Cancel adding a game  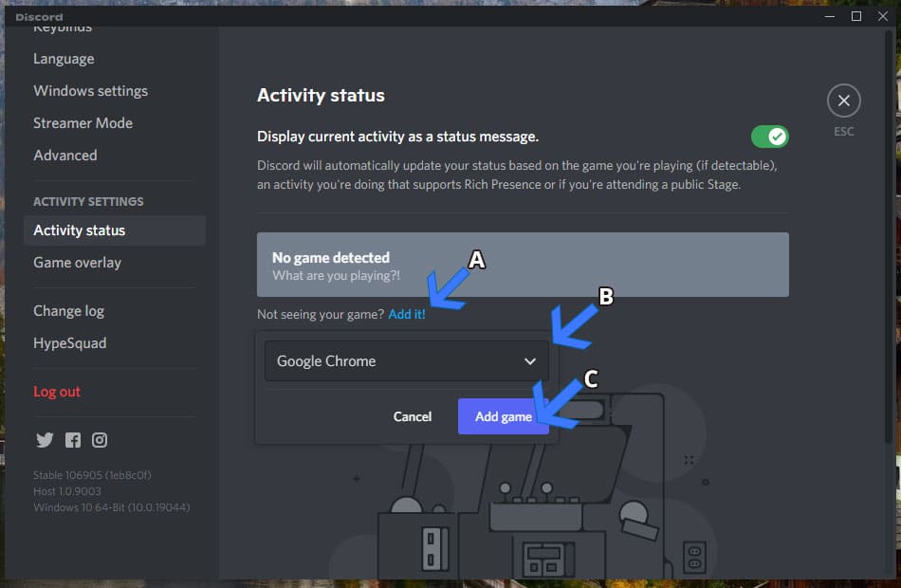pyautogui.click(x=412, y=416)
